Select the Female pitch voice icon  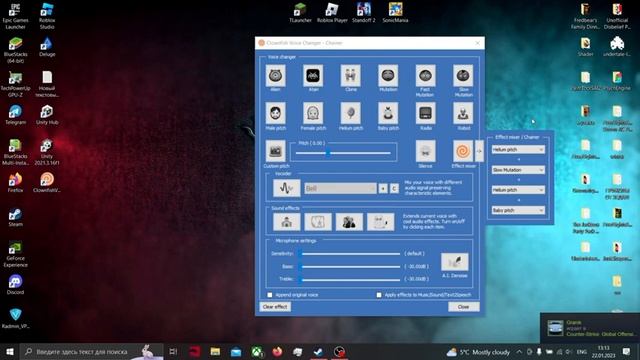[x=313, y=113]
